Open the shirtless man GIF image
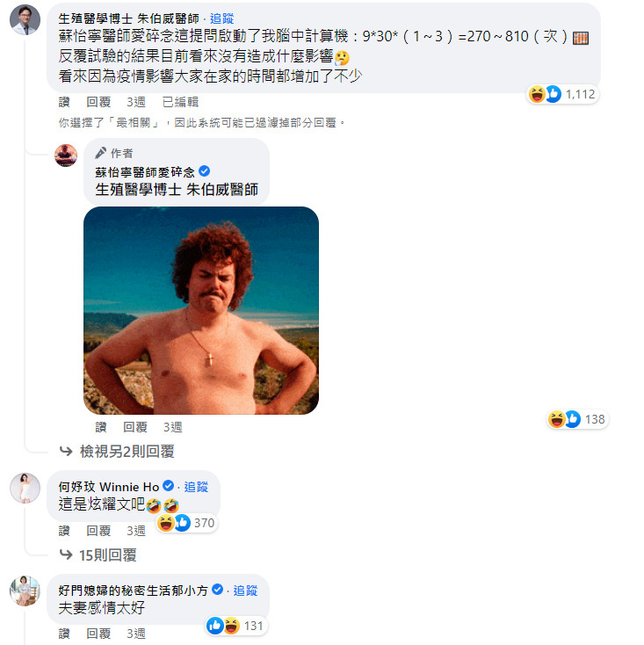Viewport: 644px width, 645px height. (x=201, y=310)
